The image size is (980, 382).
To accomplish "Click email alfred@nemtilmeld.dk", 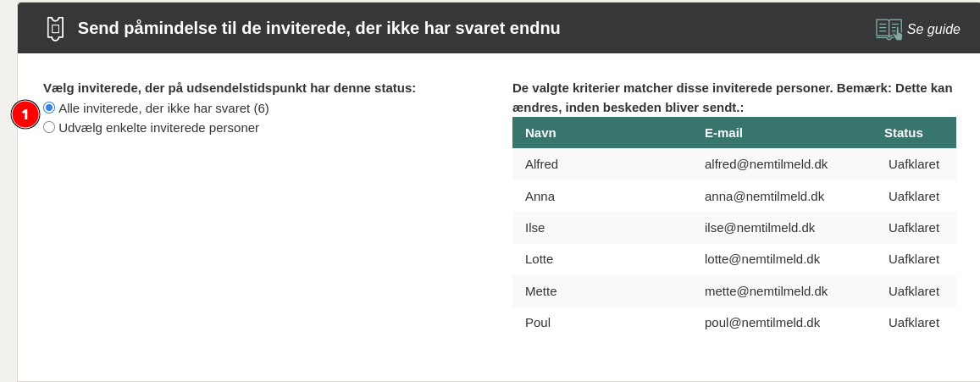I will click(x=766, y=164).
